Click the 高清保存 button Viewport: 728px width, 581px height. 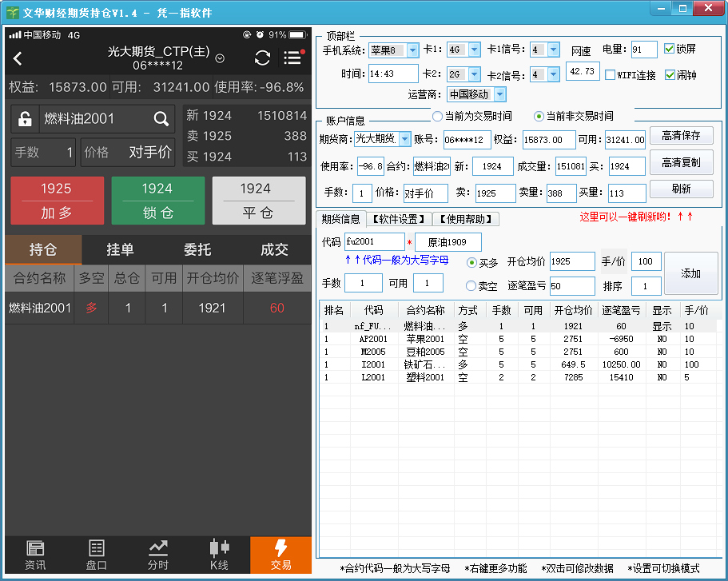[681, 136]
